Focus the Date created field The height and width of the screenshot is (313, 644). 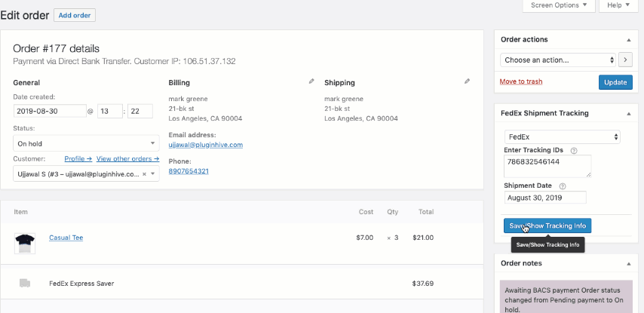(50, 111)
